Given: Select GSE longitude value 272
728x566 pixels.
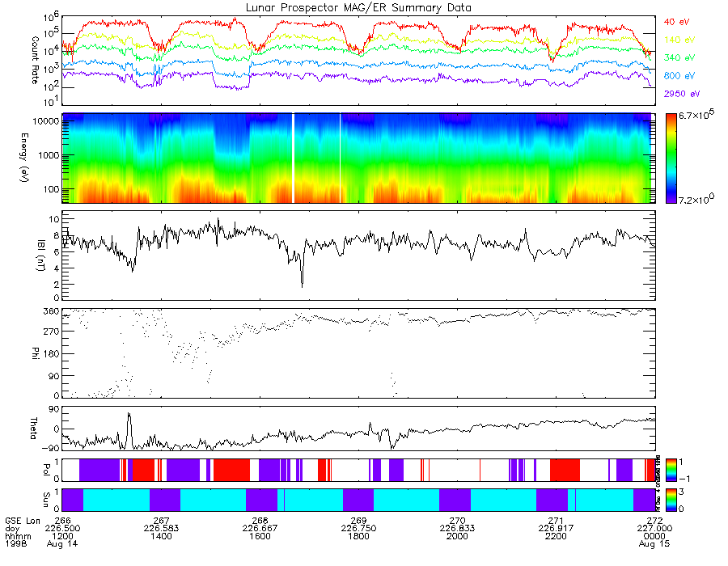Looking at the screenshot, I should pyautogui.click(x=654, y=521).
